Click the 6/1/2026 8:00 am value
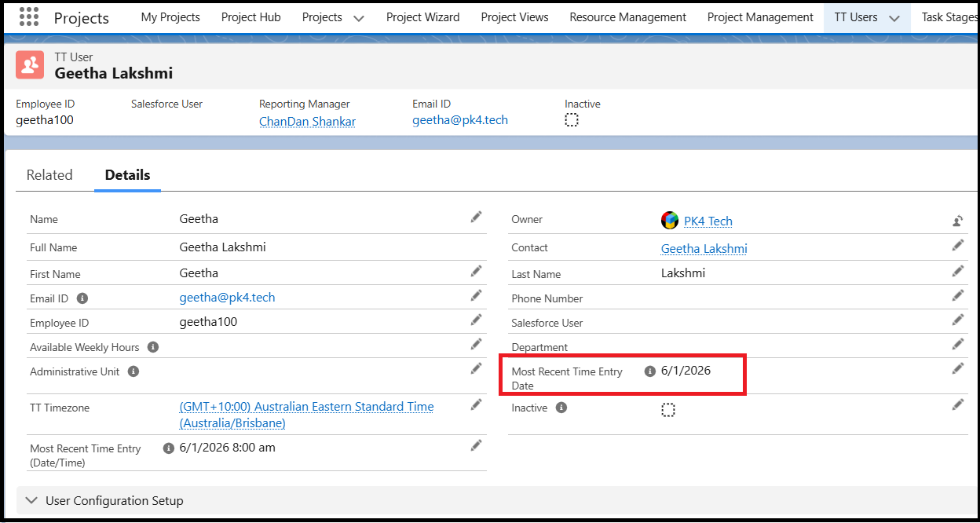This screenshot has height=523, width=980. tap(228, 448)
